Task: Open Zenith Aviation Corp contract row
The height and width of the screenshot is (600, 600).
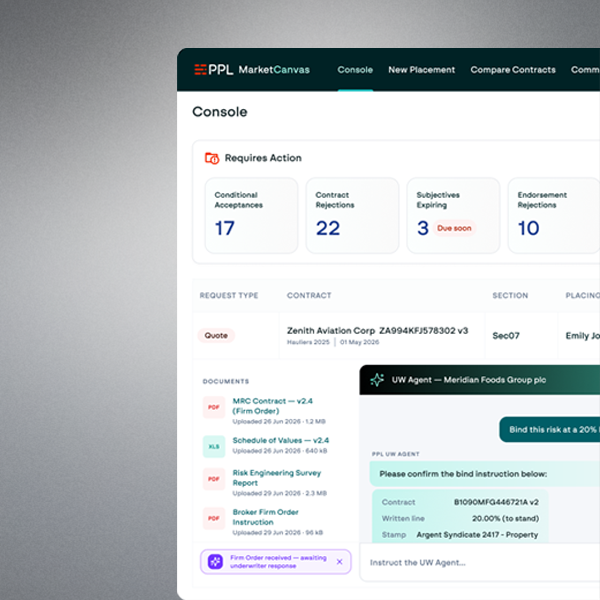Action: coord(396,336)
